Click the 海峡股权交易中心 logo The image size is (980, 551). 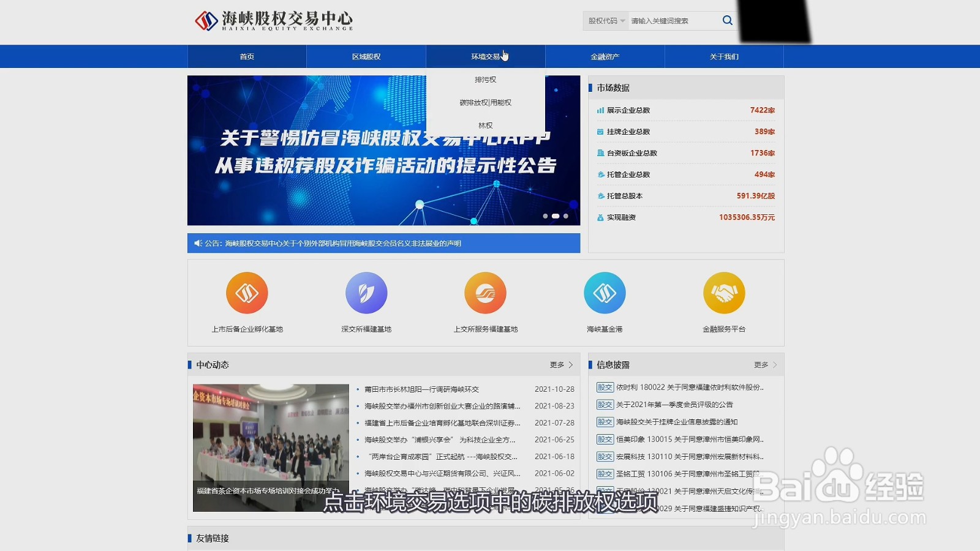[274, 21]
